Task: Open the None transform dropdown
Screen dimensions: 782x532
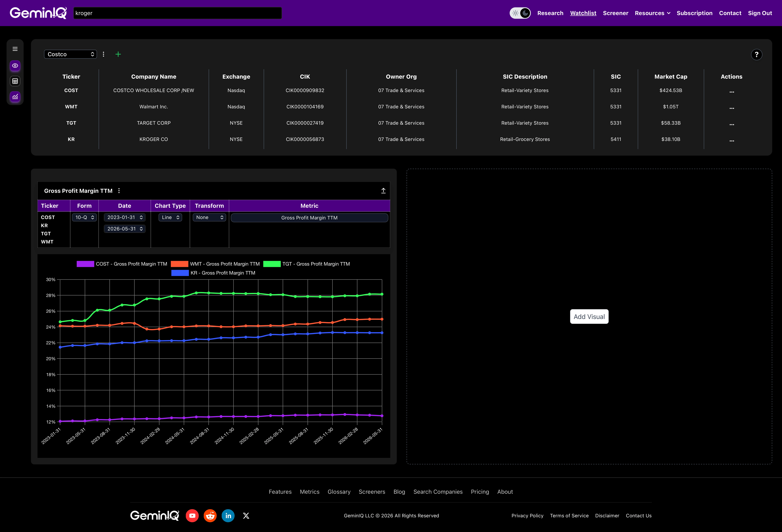Action: pyautogui.click(x=209, y=218)
